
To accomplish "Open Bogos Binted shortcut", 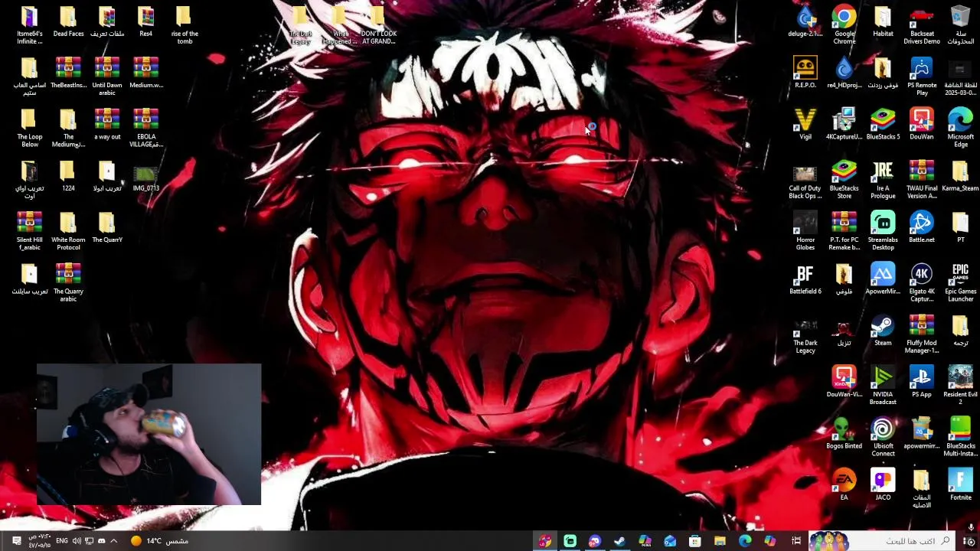I will [x=844, y=435].
